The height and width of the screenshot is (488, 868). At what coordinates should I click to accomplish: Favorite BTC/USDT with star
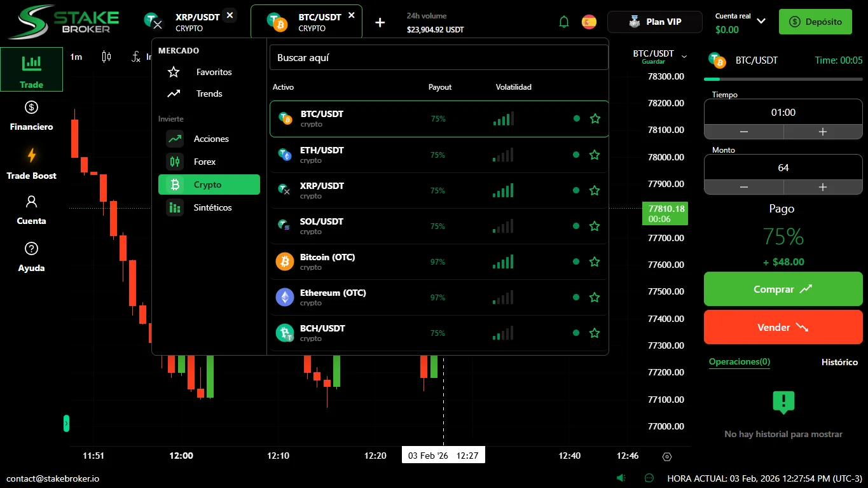coord(595,118)
